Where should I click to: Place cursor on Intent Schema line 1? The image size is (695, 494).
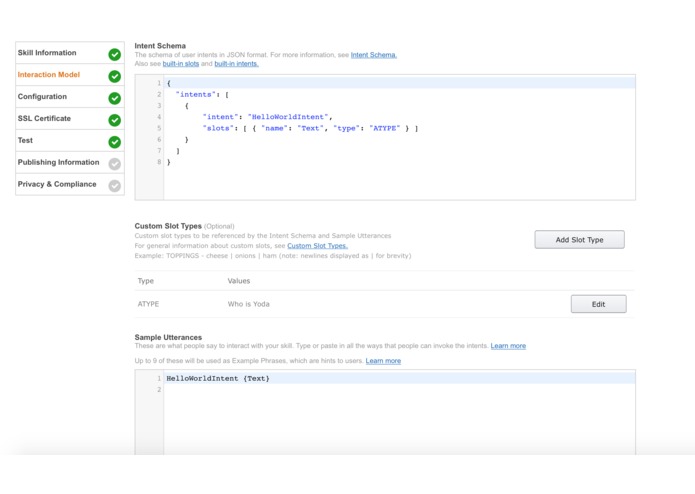[399, 83]
